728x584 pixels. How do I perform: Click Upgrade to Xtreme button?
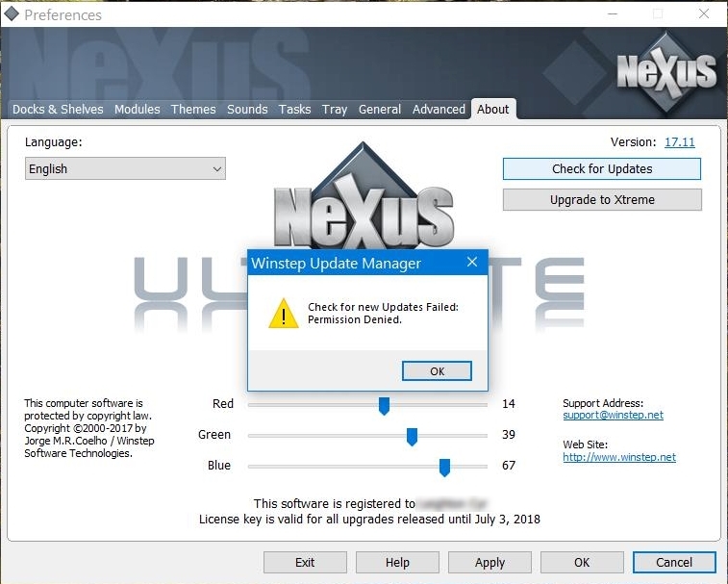point(602,200)
